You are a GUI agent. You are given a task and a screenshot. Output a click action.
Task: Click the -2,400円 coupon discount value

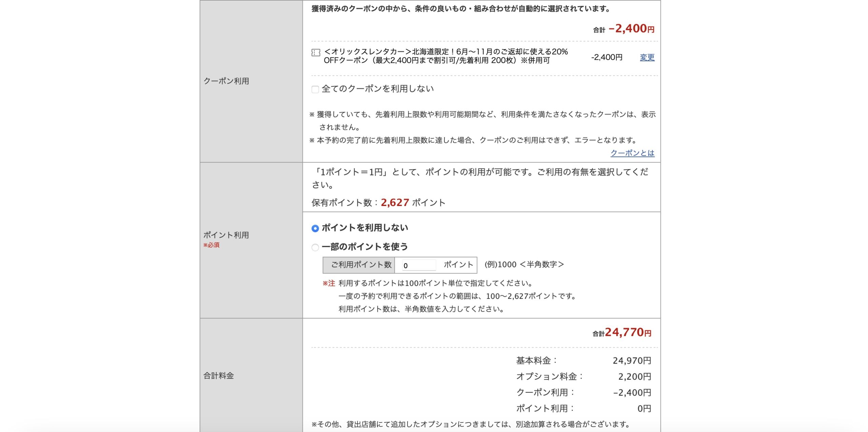coord(607,57)
